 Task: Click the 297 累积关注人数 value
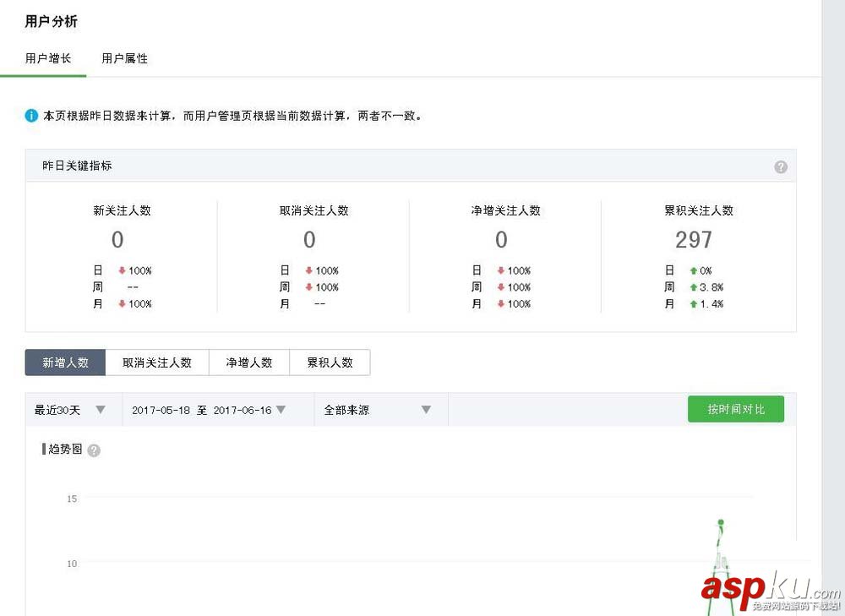pyautogui.click(x=694, y=240)
